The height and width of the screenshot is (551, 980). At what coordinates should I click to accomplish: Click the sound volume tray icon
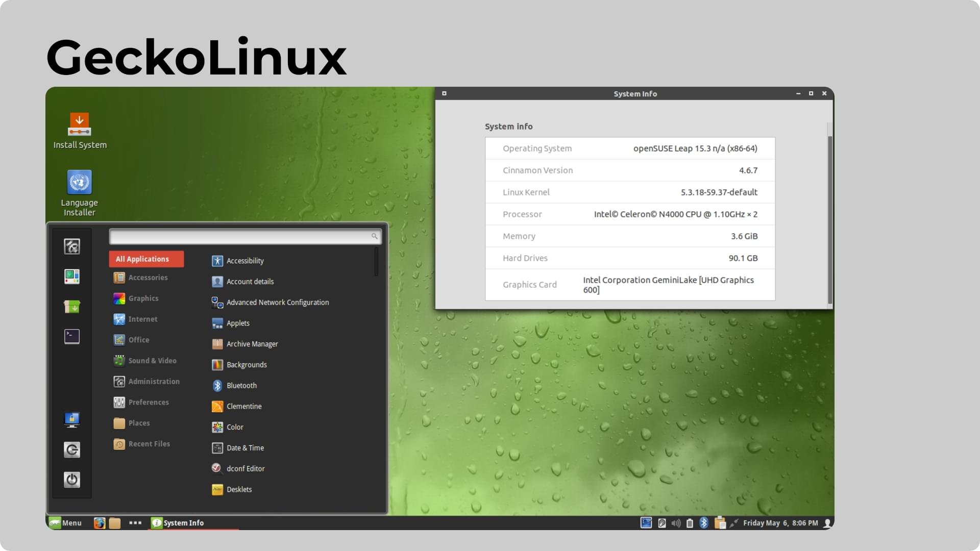676,523
